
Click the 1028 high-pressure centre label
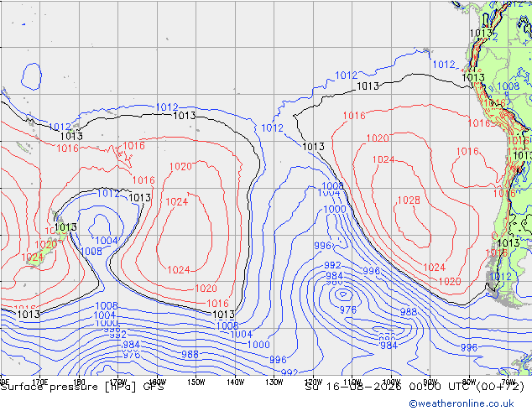click(409, 200)
